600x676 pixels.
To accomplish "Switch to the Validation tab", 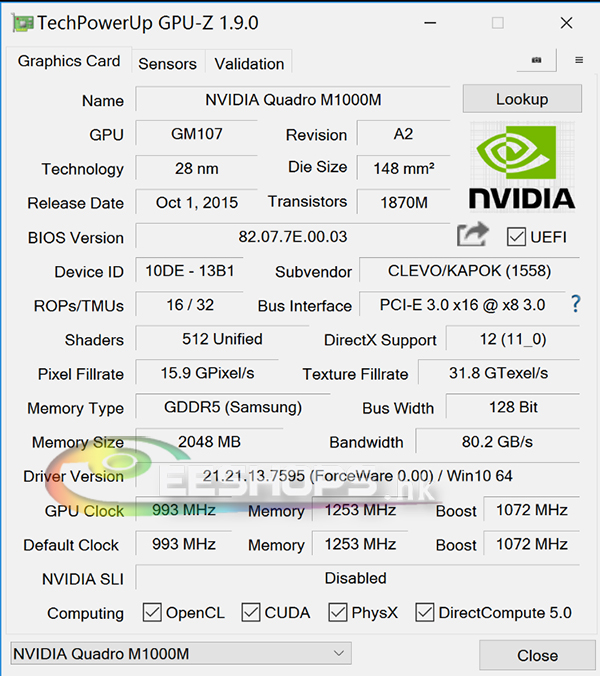I will 249,64.
